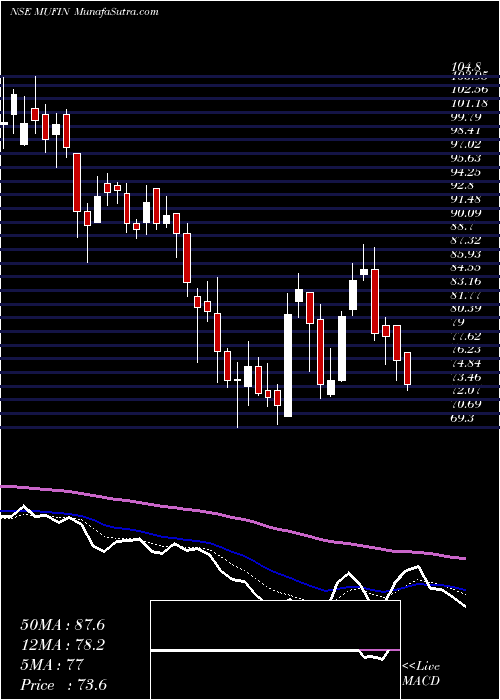This screenshot has height=700, width=500.
Task: Select the 12MA : 78.2 readout
Action: (62, 645)
